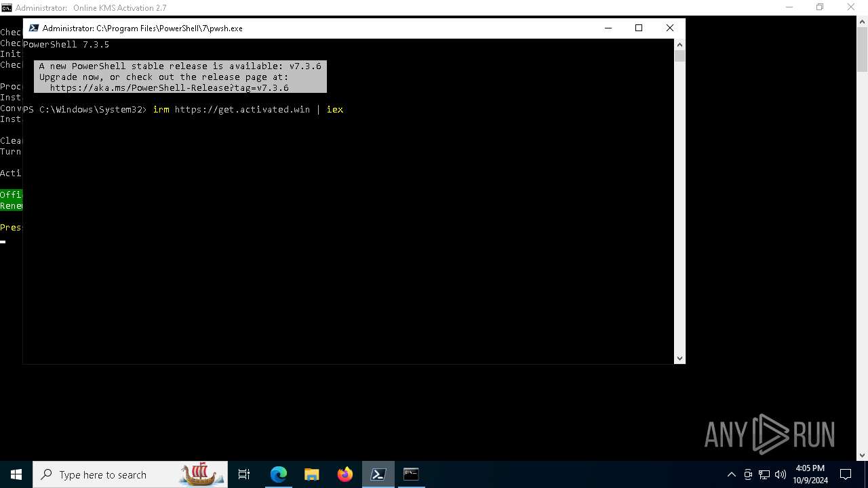868x488 pixels.
Task: Click KMS window scrollbar down arrow
Action: click(862, 455)
